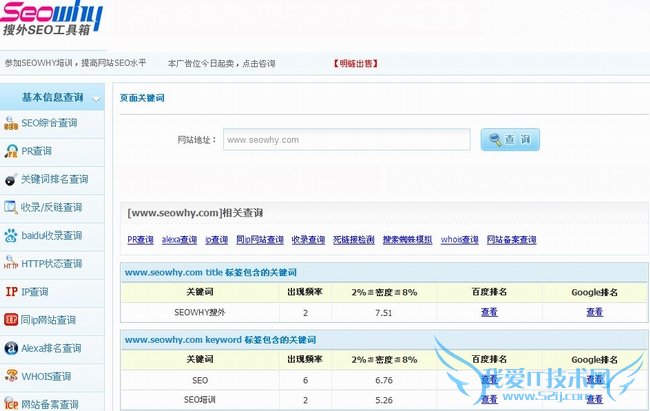This screenshot has width=650, height=411.
Task: Click the 同ip网站查询 icon
Action: [11, 319]
